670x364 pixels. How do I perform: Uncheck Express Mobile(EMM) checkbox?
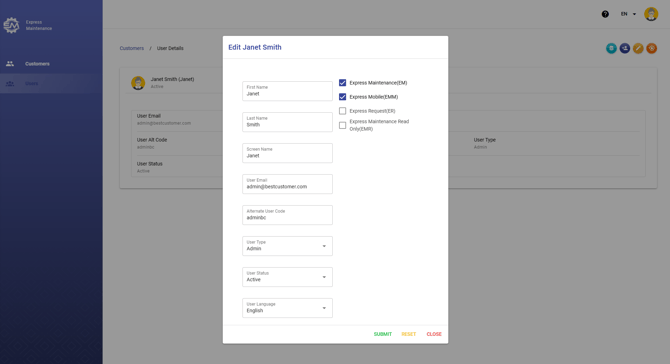click(x=343, y=97)
